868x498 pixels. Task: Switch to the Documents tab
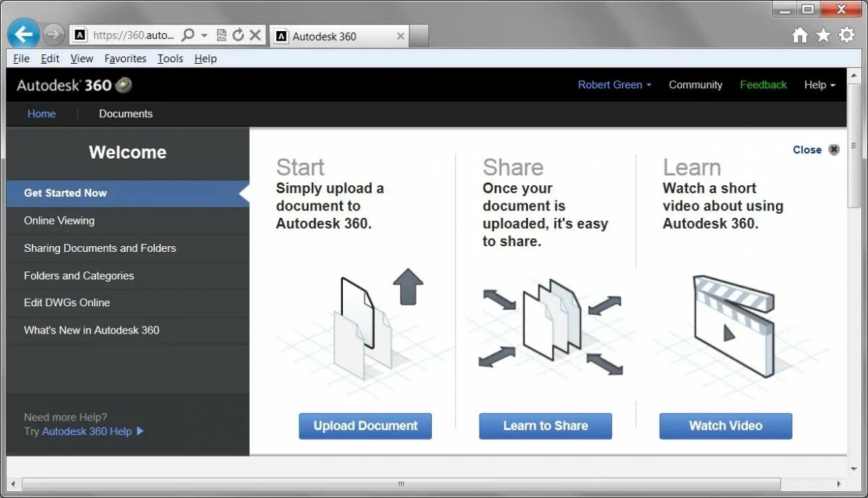tap(126, 114)
